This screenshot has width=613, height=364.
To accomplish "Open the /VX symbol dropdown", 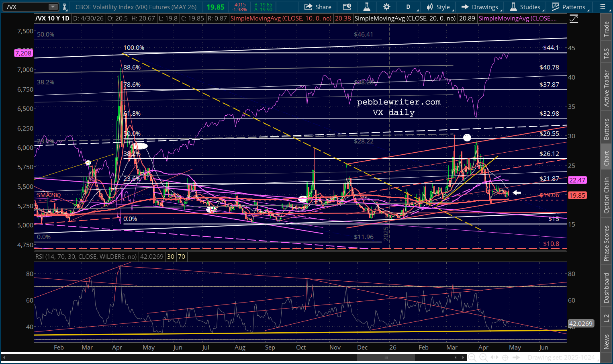I will point(53,7).
